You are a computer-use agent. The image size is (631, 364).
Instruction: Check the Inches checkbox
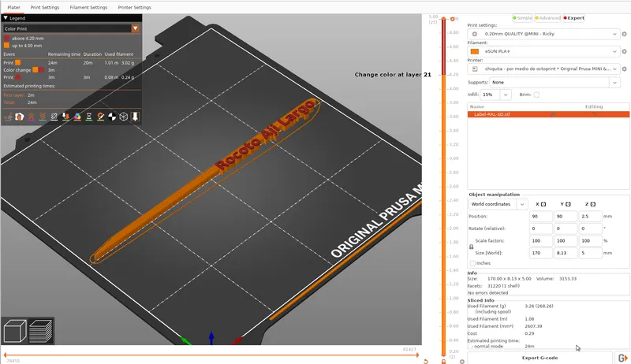pyautogui.click(x=472, y=263)
